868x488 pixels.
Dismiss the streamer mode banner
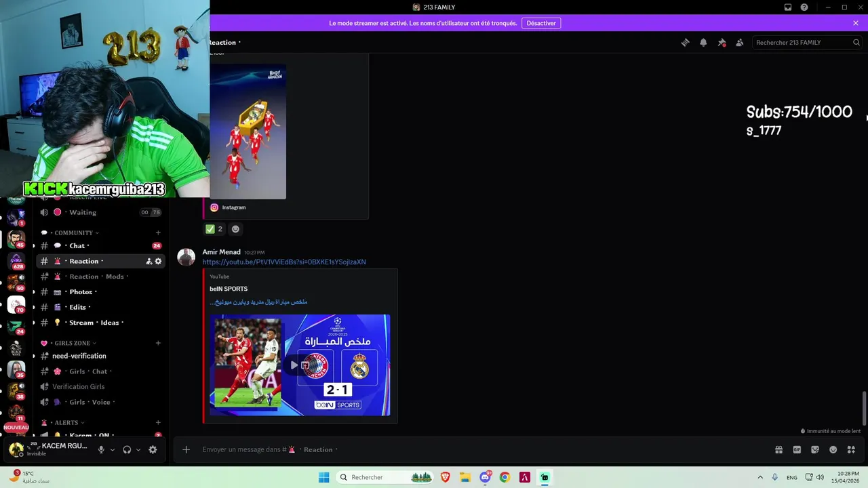click(856, 23)
